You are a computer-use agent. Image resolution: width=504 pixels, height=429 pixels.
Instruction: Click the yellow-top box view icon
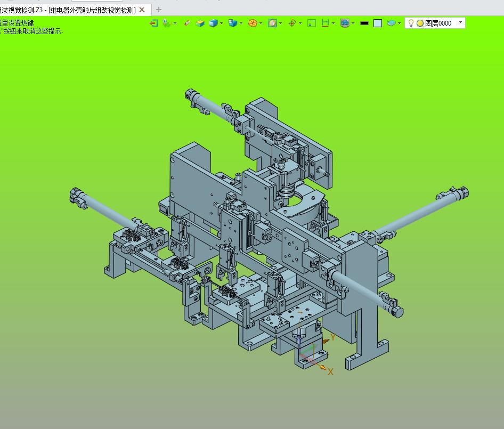(x=200, y=23)
